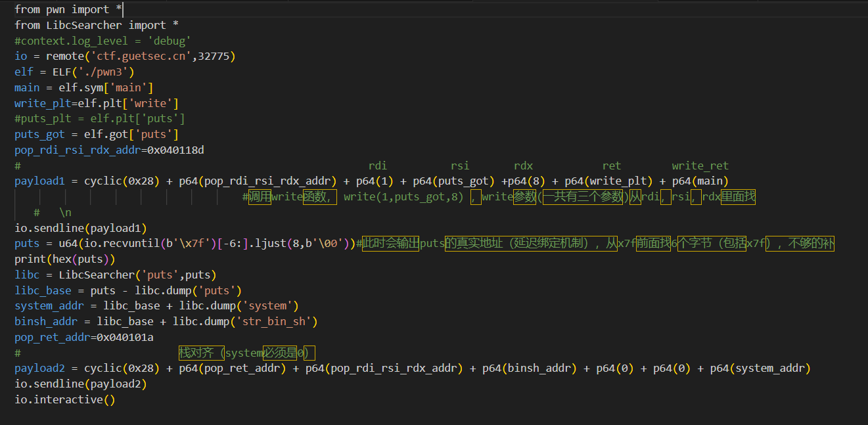Click 'p64(binsh_addr)' in the payload2 line
Screen dimensions: 868x425
coord(530,369)
